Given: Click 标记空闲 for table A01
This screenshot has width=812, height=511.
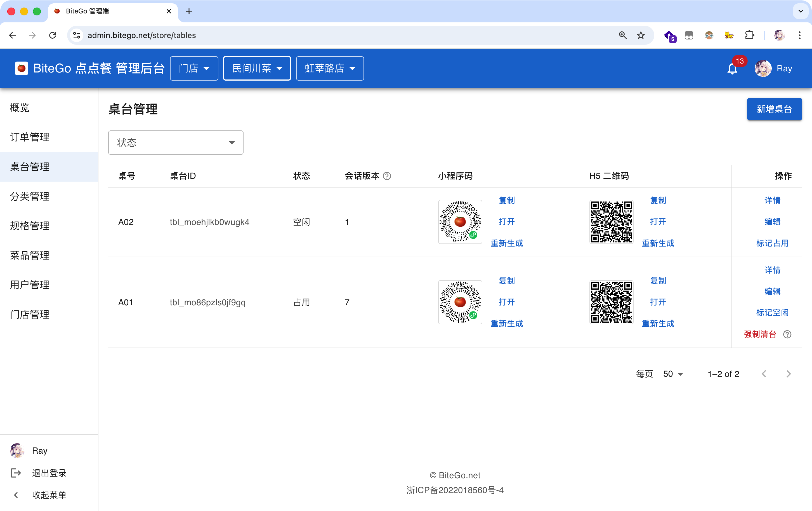Looking at the screenshot, I should point(772,313).
